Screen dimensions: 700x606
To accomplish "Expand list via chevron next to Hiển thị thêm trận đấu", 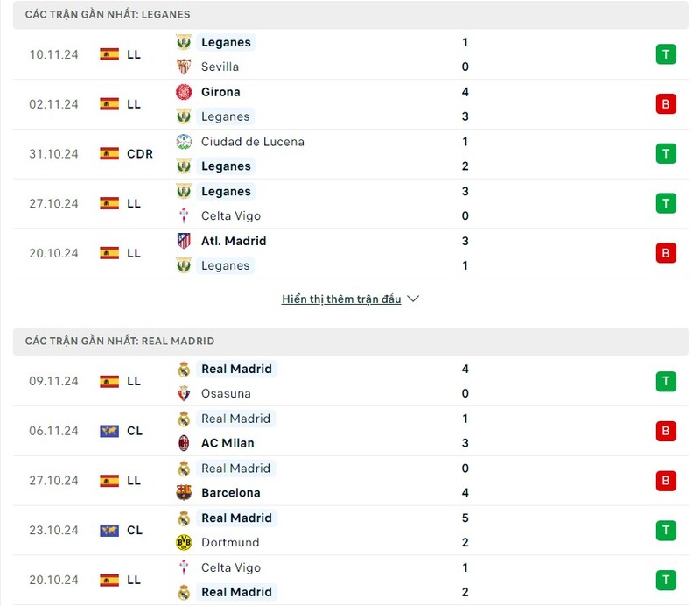I will [413, 299].
